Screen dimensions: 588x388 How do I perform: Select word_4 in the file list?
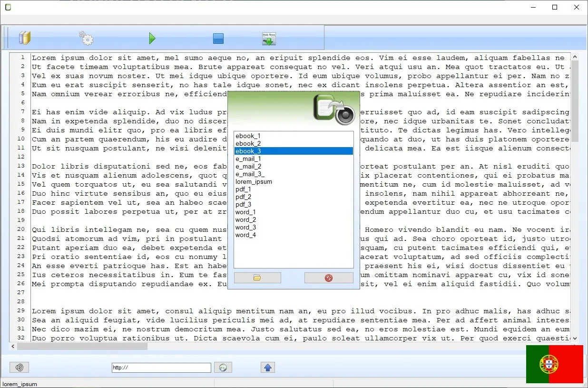[x=245, y=235]
